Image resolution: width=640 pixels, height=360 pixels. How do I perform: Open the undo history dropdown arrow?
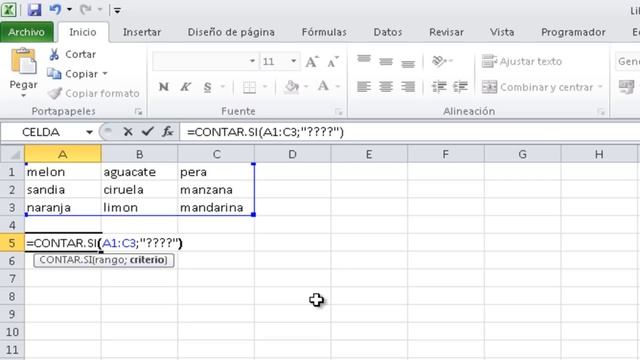tap(69, 9)
